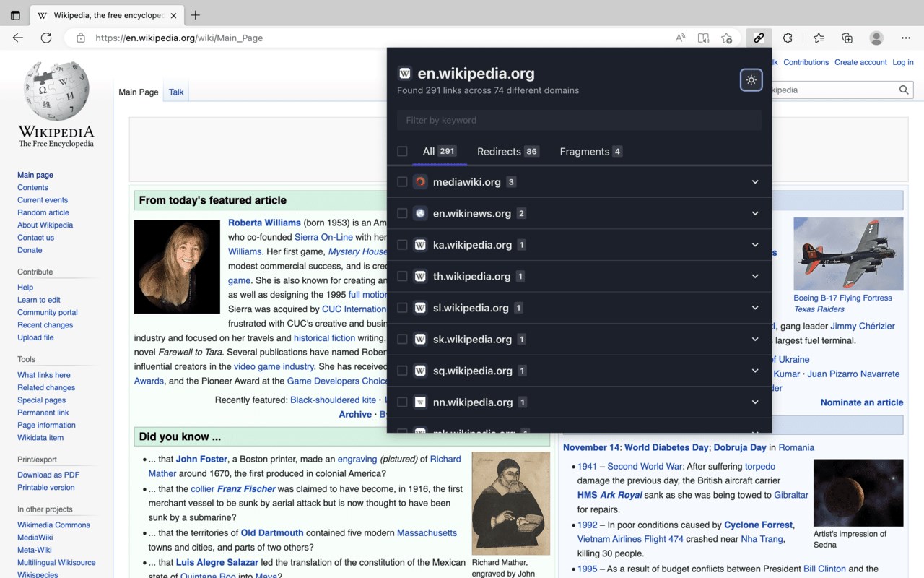Expand the th.wikipedia.org link group
The height and width of the screenshot is (578, 924).
[x=755, y=276]
